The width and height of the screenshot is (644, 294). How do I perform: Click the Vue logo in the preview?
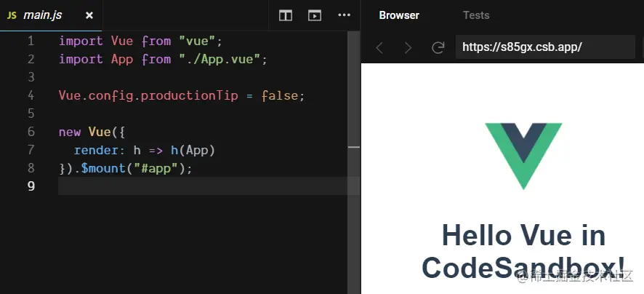(x=523, y=156)
